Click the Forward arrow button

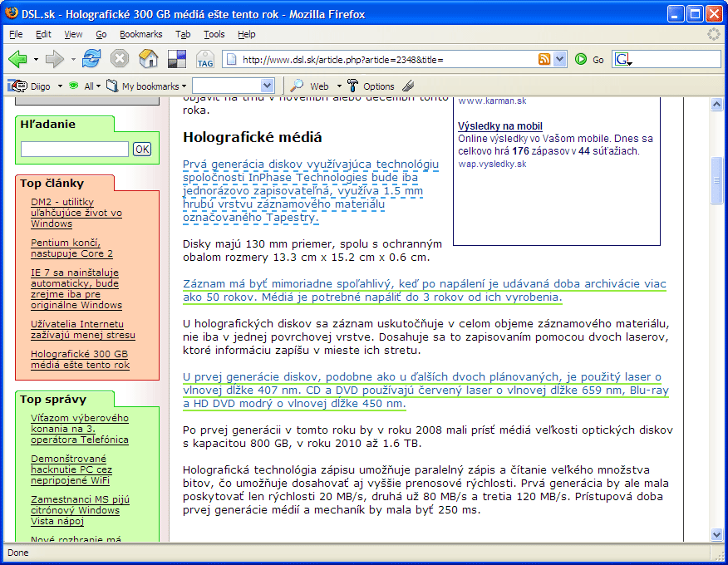[55, 59]
